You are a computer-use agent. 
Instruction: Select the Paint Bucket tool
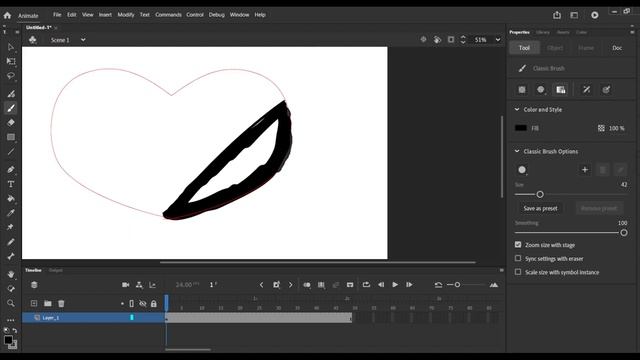point(11,198)
